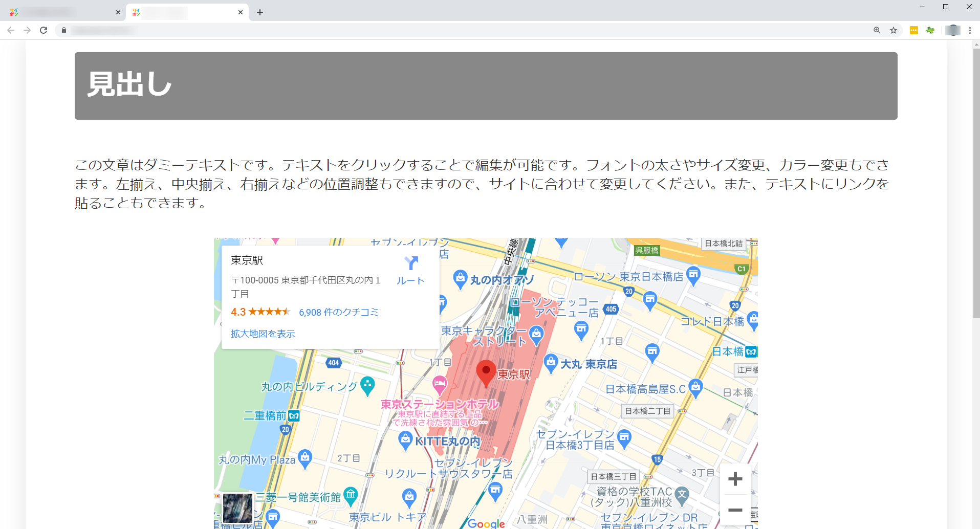Select the 東京キャラクターストリート marker
980x529 pixels.
click(x=536, y=335)
